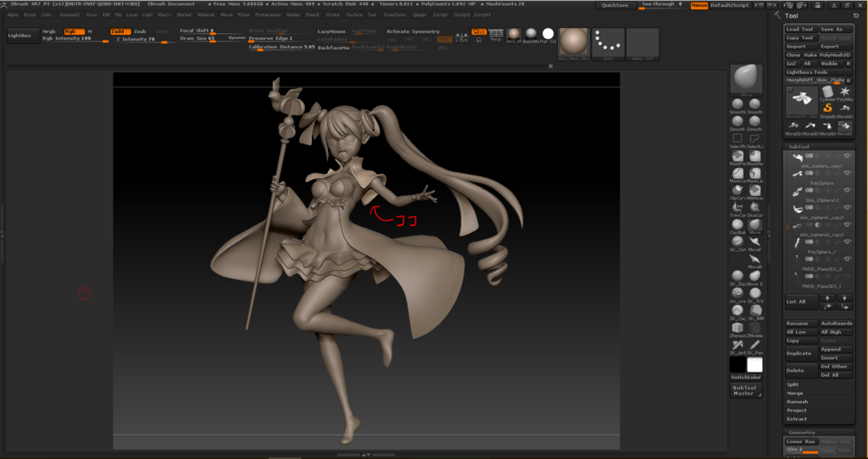Click the SwitchColor button

click(x=746, y=377)
